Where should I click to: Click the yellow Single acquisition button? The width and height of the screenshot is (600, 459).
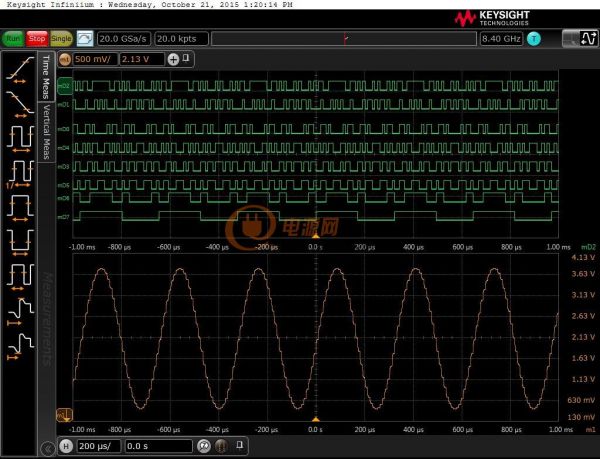coord(61,39)
